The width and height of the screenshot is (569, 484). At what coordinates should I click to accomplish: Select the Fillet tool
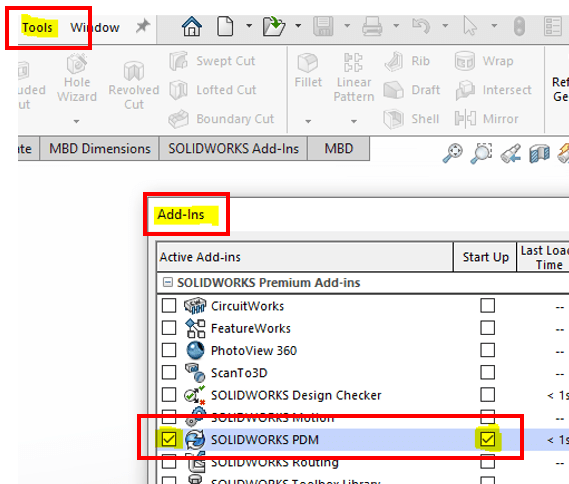tap(308, 71)
